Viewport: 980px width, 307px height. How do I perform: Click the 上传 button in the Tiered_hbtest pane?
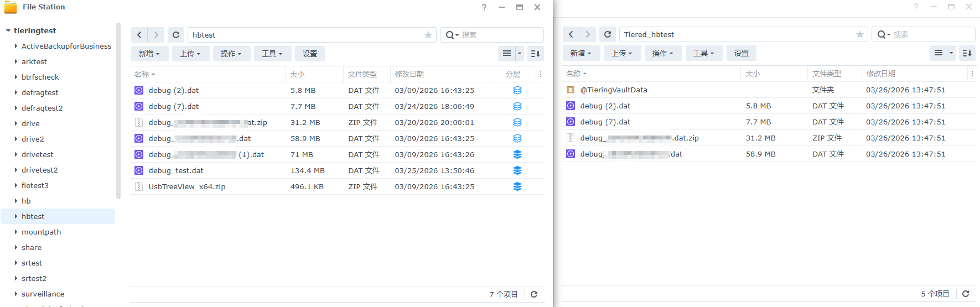pyautogui.click(x=621, y=53)
